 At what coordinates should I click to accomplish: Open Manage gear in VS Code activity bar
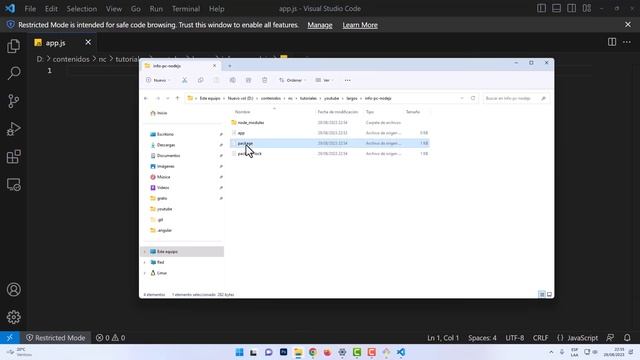[x=13, y=317]
